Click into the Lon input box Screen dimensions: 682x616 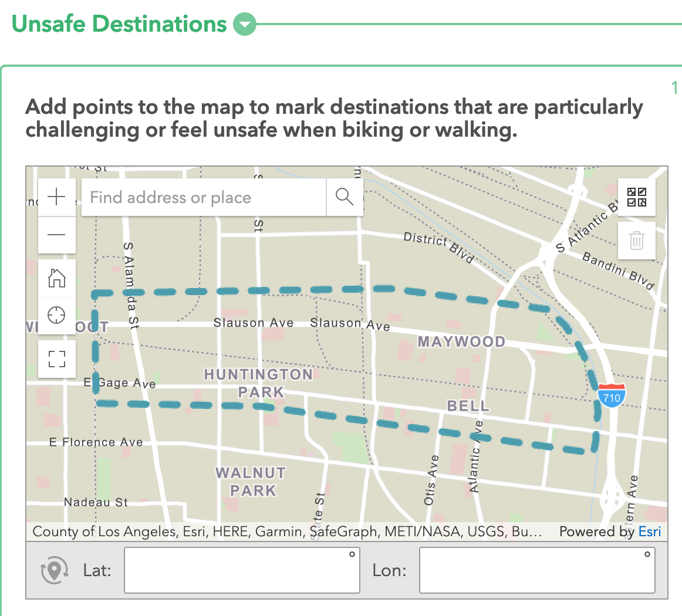coord(536,571)
